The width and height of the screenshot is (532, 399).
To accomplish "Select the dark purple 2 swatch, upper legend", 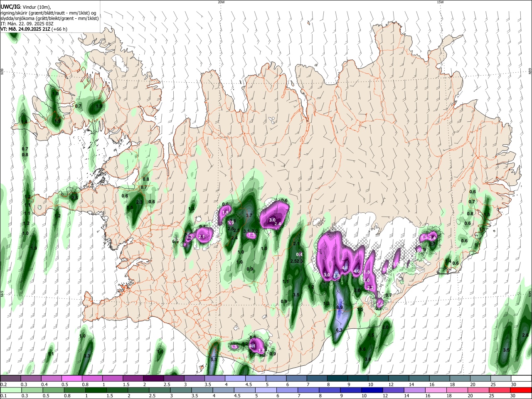I will [x=153, y=379].
